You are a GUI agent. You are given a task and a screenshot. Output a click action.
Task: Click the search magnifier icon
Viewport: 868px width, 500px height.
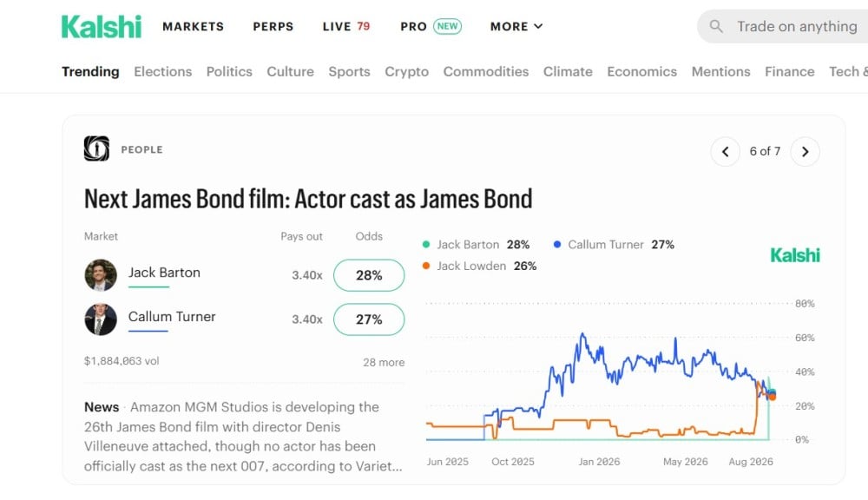[716, 26]
